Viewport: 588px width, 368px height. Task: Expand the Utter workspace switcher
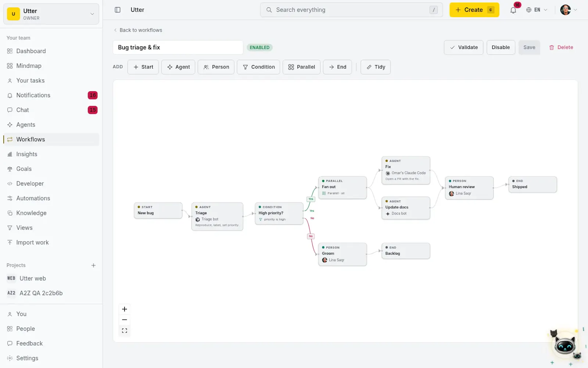pyautogui.click(x=51, y=14)
